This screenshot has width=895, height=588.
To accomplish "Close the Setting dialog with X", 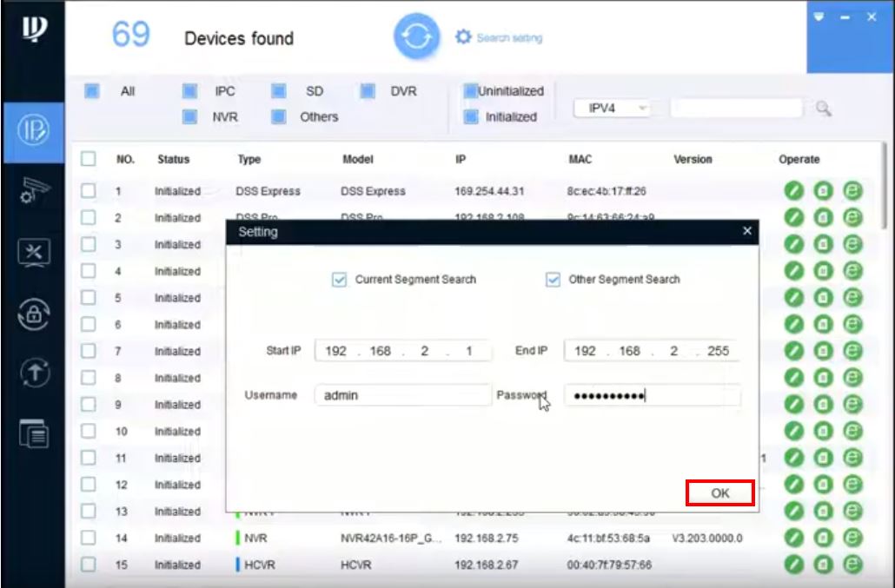I will click(x=746, y=232).
